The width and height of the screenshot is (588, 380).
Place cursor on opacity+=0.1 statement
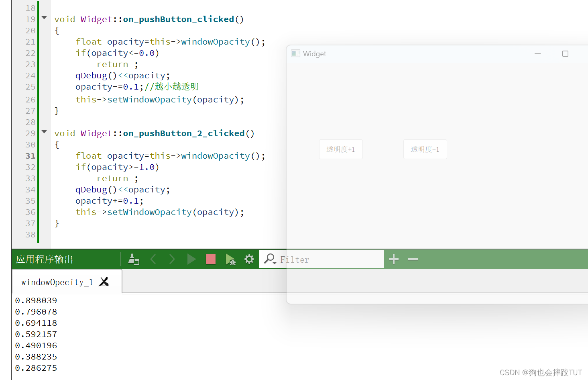point(109,201)
